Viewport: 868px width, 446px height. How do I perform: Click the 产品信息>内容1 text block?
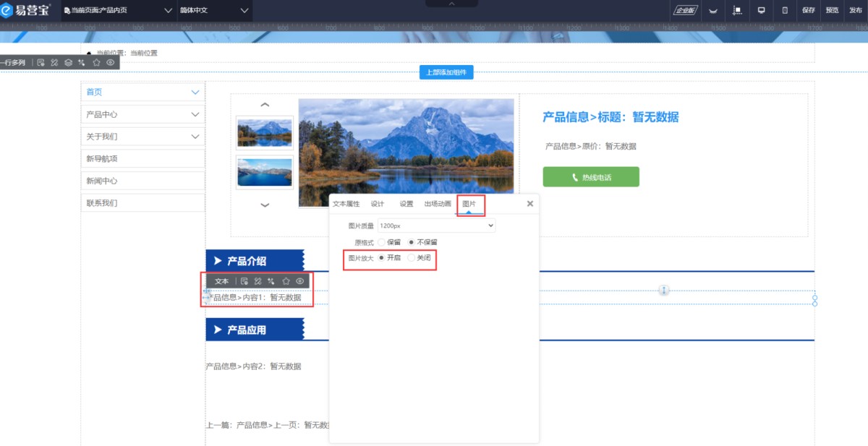pyautogui.click(x=254, y=297)
